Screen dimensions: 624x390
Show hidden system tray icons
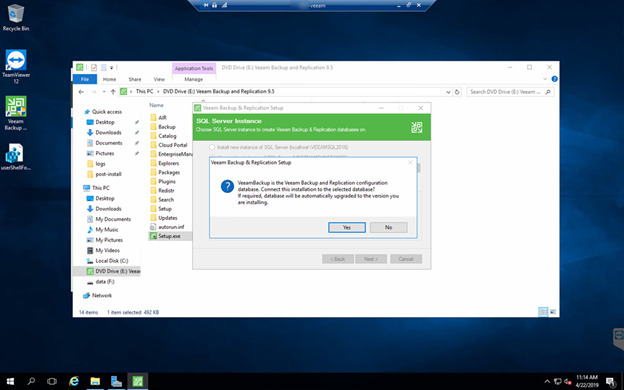547,382
